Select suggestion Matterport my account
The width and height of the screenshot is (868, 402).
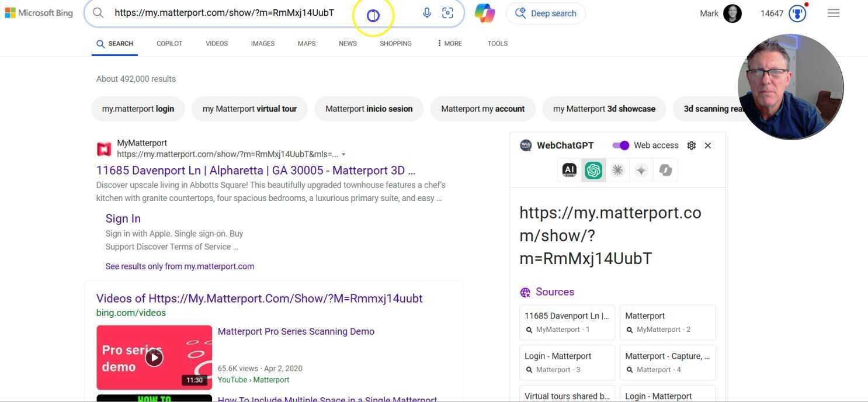483,109
